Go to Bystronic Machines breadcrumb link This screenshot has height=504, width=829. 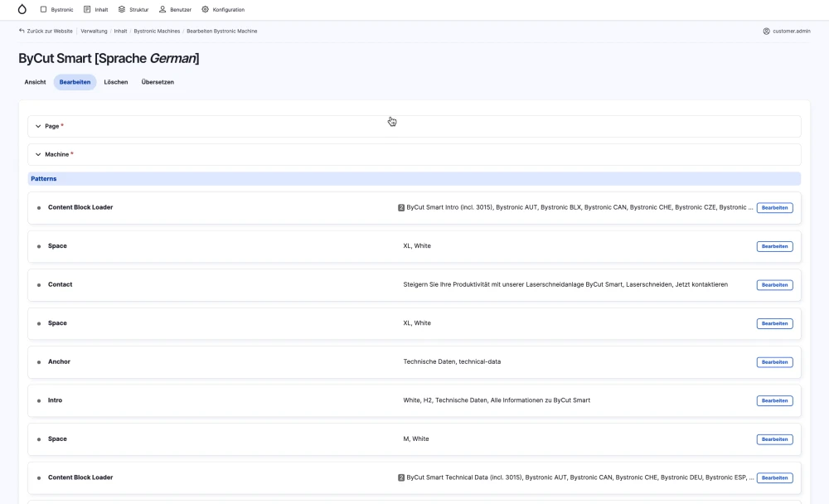[x=157, y=31]
